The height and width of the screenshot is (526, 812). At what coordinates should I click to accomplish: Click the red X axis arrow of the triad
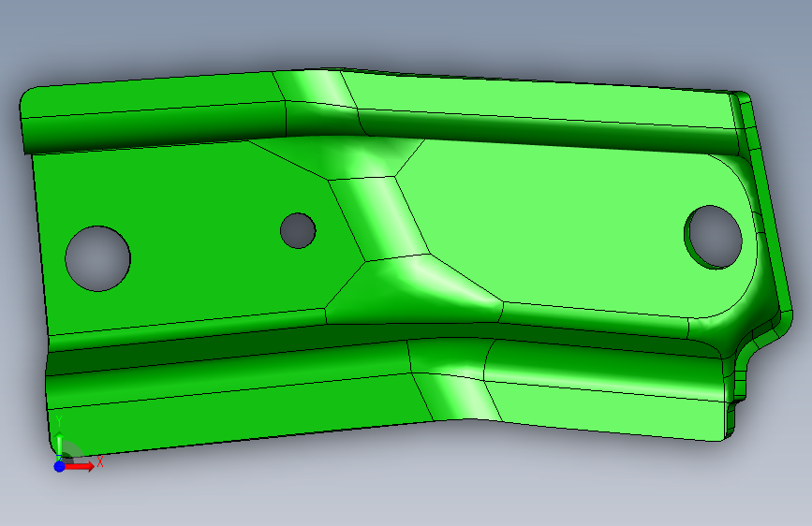(x=79, y=466)
